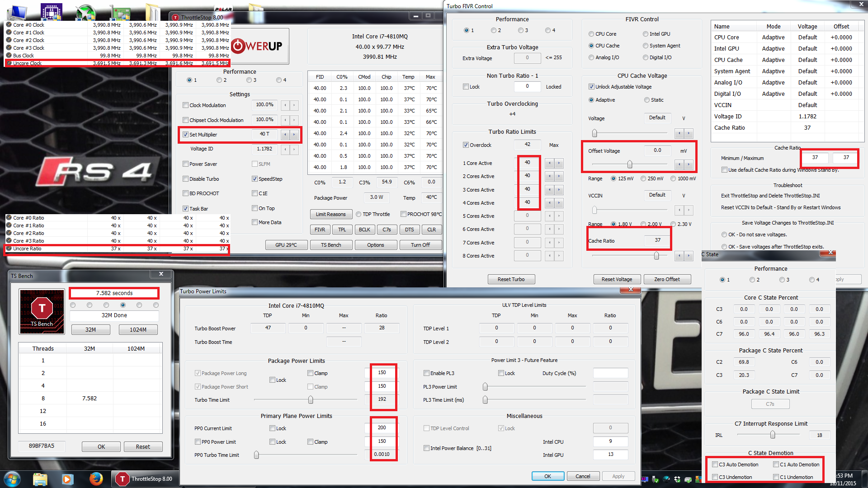Open Windows Explorer from the taskbar

[x=40, y=479]
